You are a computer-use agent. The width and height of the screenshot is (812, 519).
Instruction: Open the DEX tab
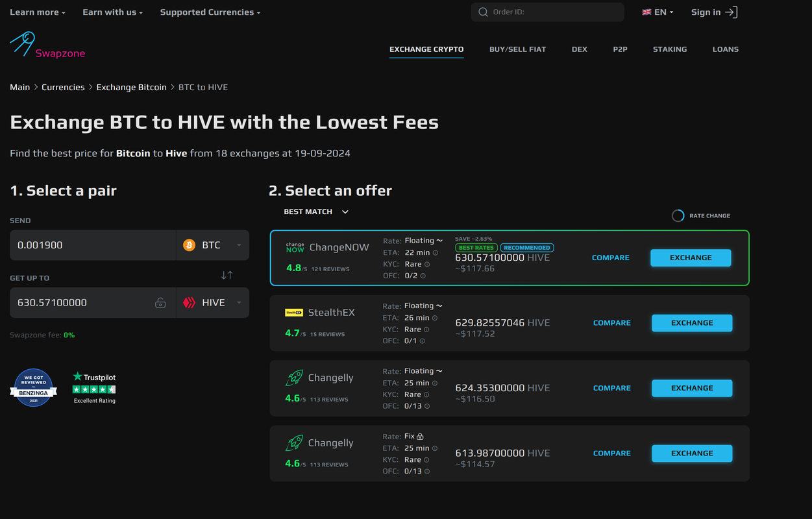click(580, 49)
